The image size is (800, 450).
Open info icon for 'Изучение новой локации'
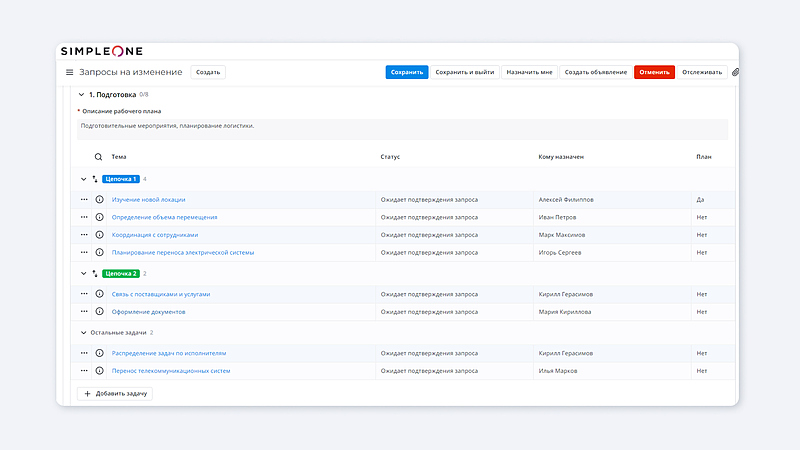click(99, 200)
